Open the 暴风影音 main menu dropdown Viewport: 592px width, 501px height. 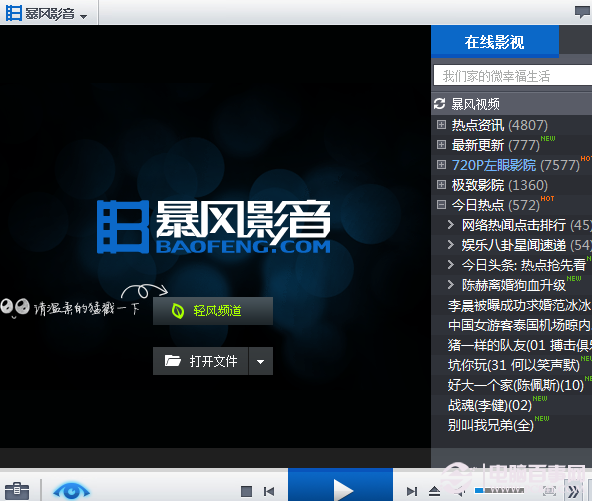84,16
